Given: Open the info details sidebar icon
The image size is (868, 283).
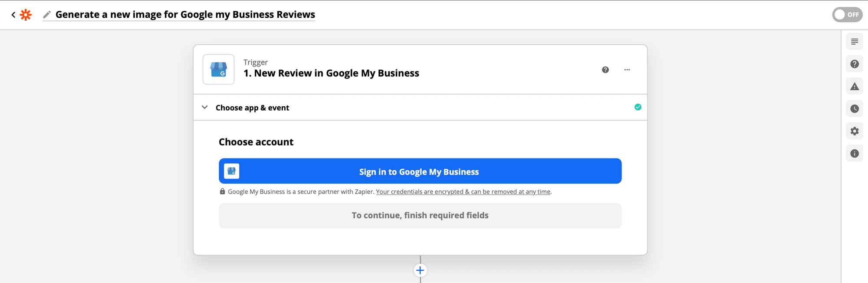Looking at the screenshot, I should [855, 153].
